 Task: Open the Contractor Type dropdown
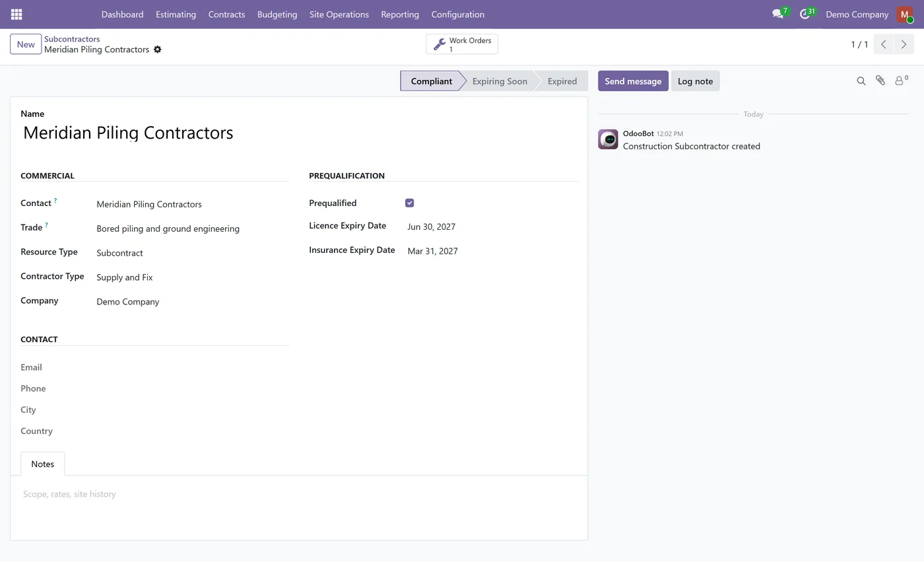(x=192, y=277)
